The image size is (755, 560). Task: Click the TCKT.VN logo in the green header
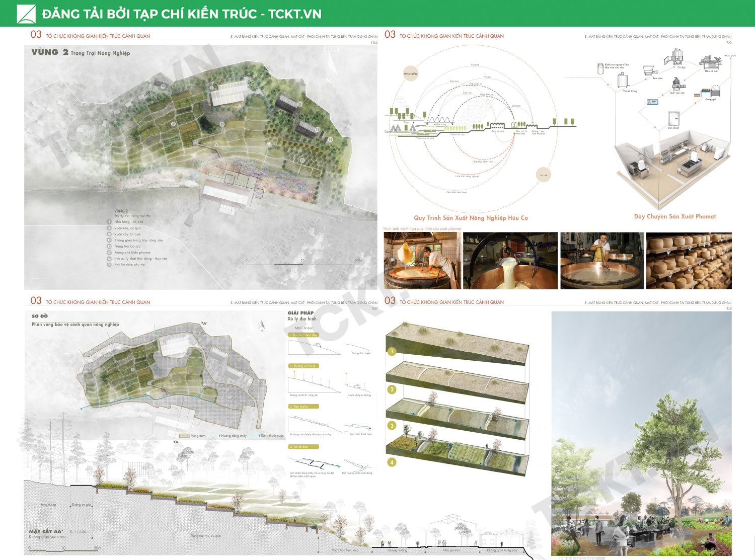pos(26,14)
